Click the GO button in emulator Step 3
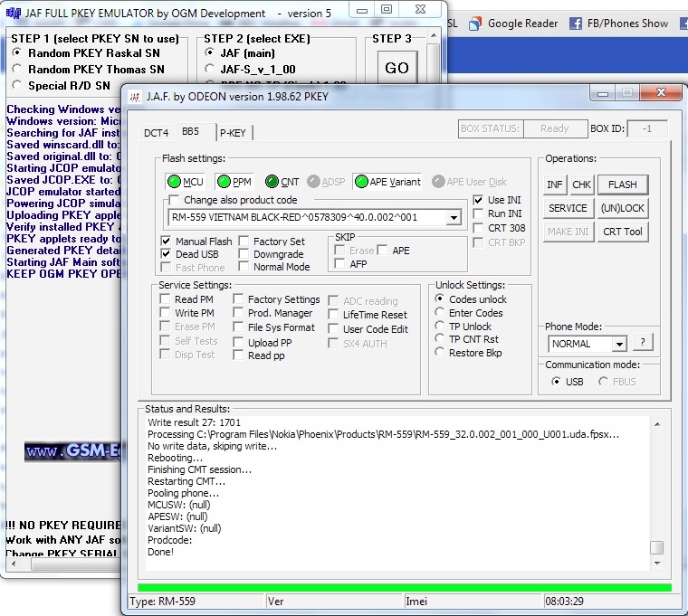688x616 pixels. pyautogui.click(x=397, y=68)
